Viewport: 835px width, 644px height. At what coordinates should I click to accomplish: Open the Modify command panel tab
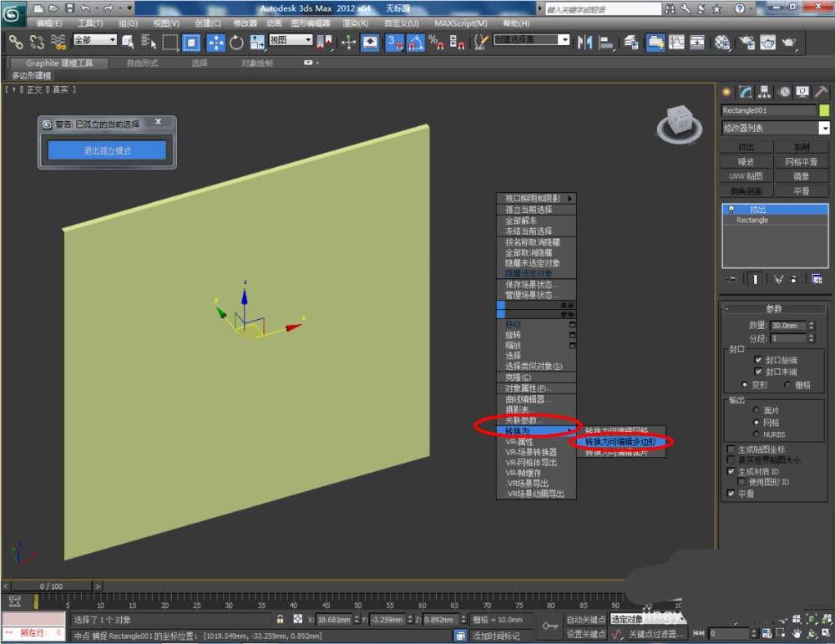click(746, 92)
